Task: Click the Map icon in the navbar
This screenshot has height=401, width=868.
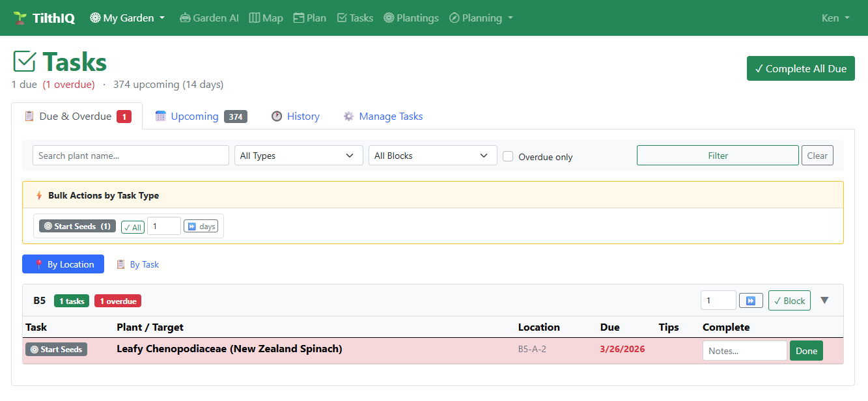Action: tap(255, 18)
